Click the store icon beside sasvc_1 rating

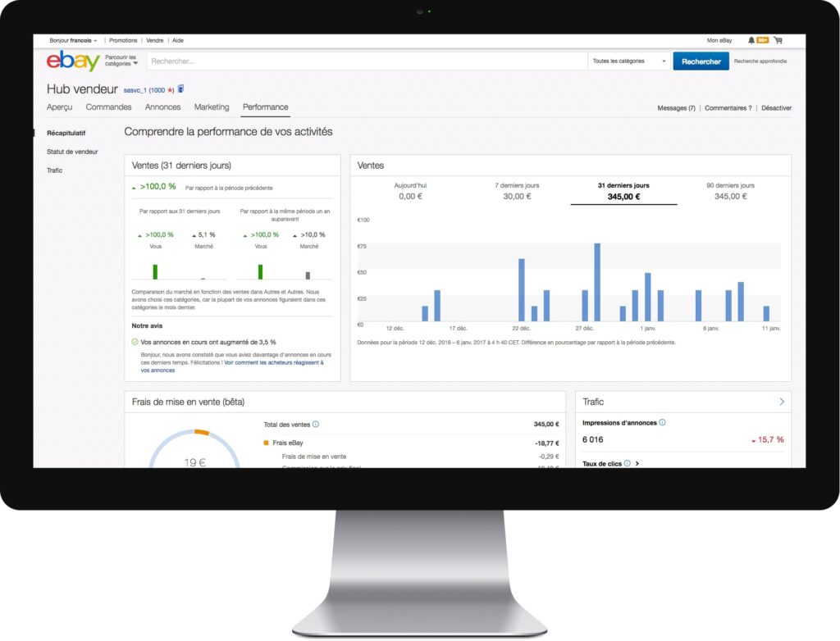180,89
